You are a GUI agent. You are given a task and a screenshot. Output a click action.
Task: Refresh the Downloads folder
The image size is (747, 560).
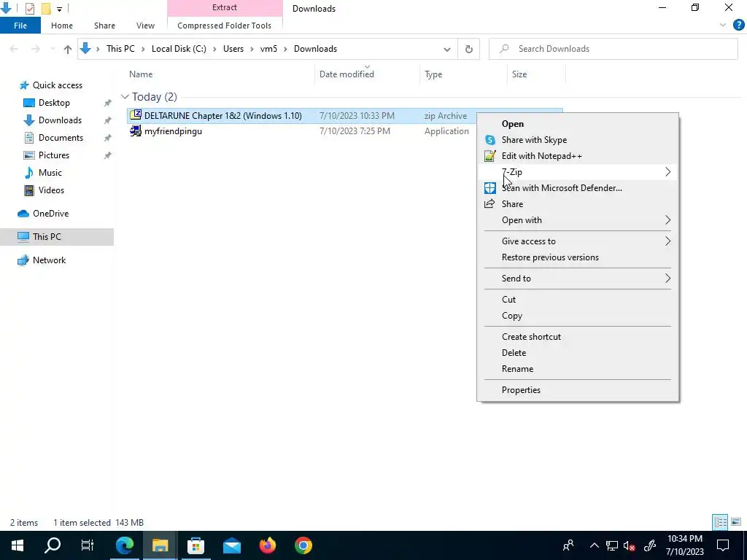coord(469,49)
